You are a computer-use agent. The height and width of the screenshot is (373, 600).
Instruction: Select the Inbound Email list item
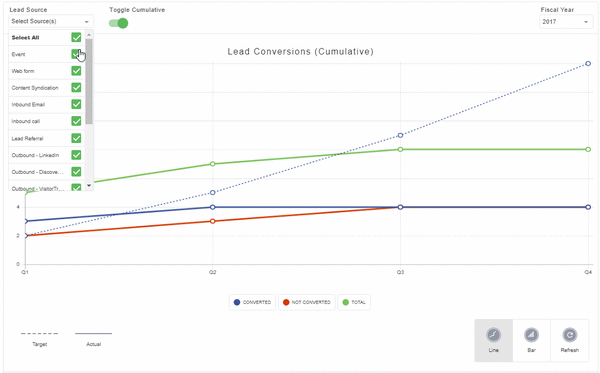click(46, 104)
